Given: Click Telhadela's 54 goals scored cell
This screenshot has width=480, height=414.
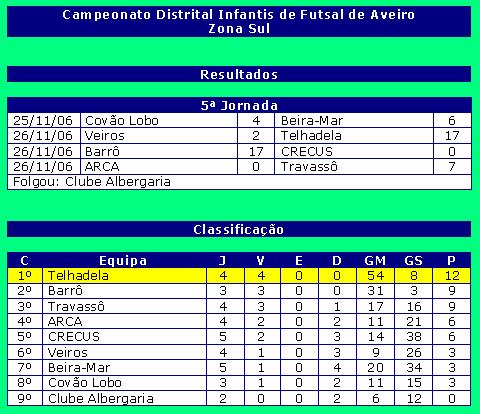Looking at the screenshot, I should (375, 276).
